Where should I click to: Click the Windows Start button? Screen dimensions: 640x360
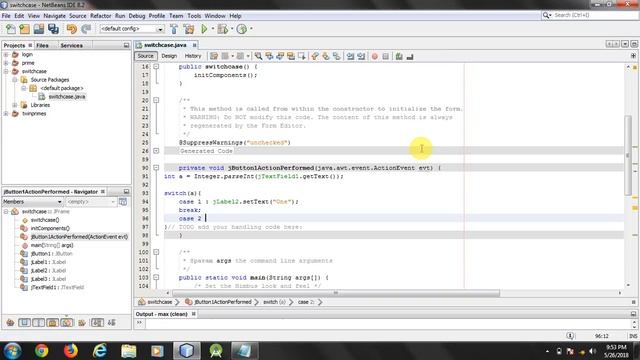pyautogui.click(x=12, y=351)
